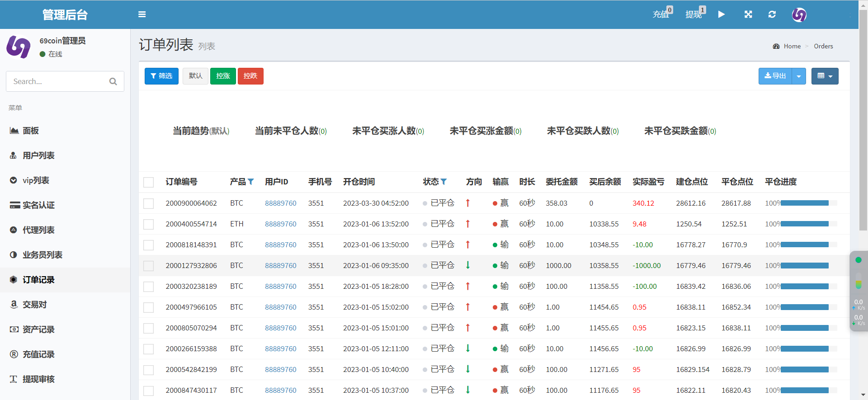Open 资产记录 money icon
The image size is (868, 400).
pyautogui.click(x=14, y=329)
